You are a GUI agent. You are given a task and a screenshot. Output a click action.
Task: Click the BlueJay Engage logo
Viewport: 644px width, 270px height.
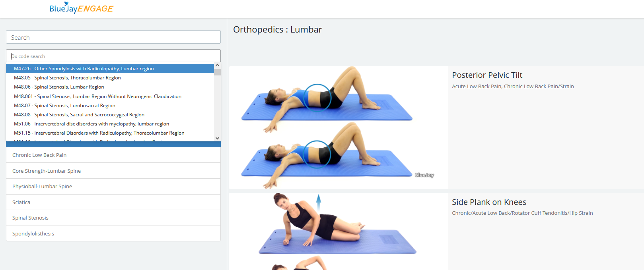point(82,8)
